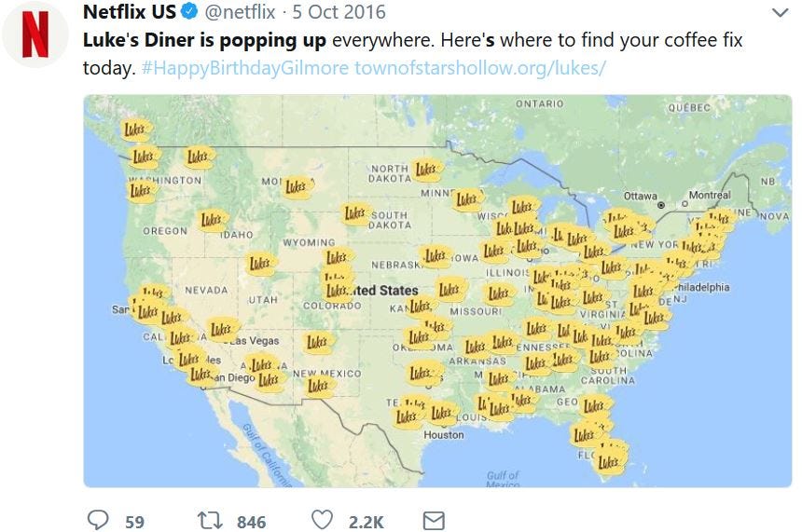The image size is (802, 532).
Task: Select Luke's marker near Las Vegas
Action: pyautogui.click(x=222, y=330)
